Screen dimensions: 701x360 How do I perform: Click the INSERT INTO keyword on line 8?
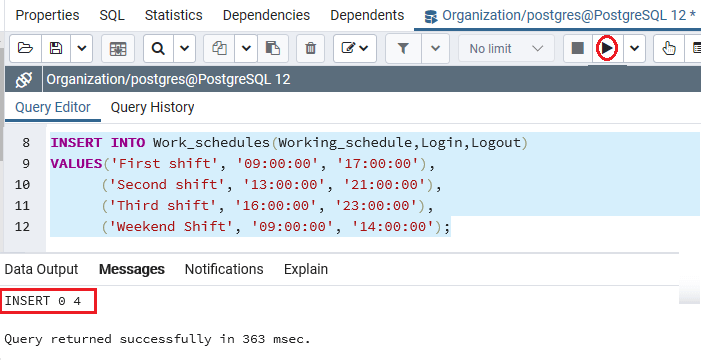pyautogui.click(x=98, y=143)
